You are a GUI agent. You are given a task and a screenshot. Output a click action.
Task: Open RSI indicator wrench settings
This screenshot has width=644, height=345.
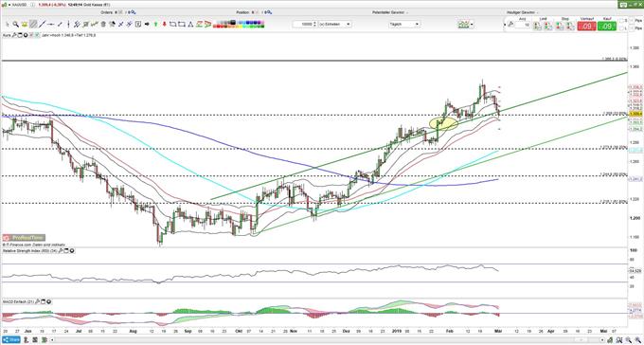point(61,250)
